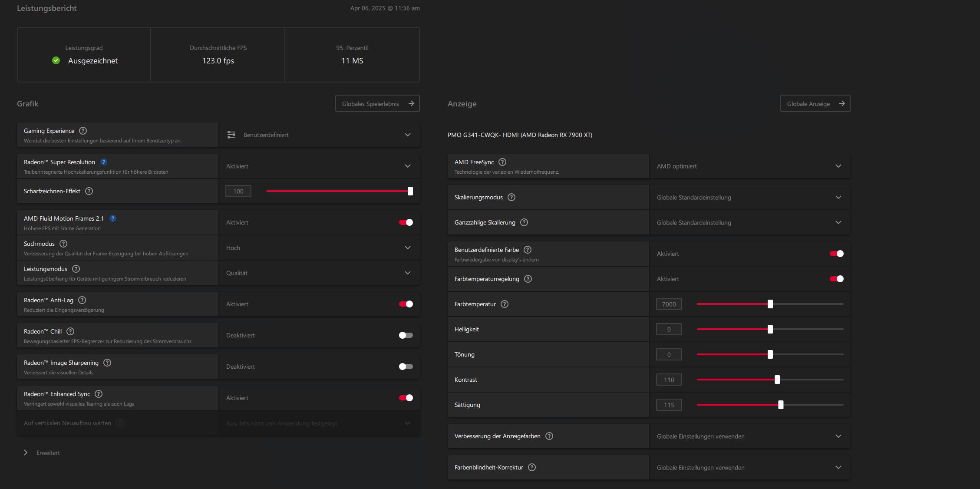Click blue info icon beside AMD Fluid Motion Frames
Viewport: 980px width, 489px height.
click(x=113, y=218)
